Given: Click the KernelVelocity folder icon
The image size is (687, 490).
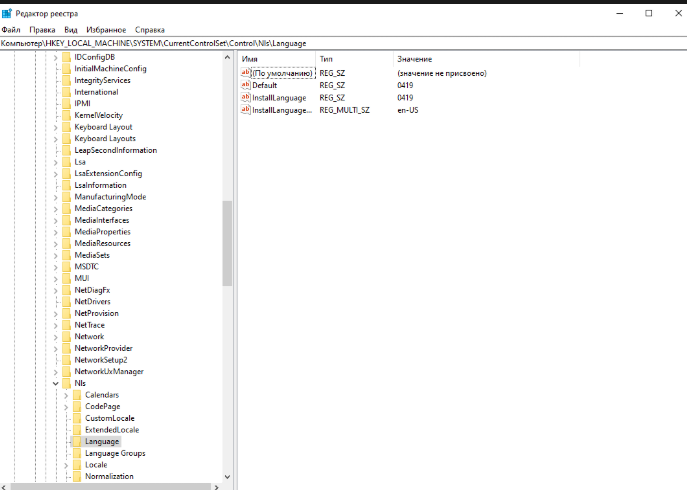Looking at the screenshot, I should pos(67,115).
